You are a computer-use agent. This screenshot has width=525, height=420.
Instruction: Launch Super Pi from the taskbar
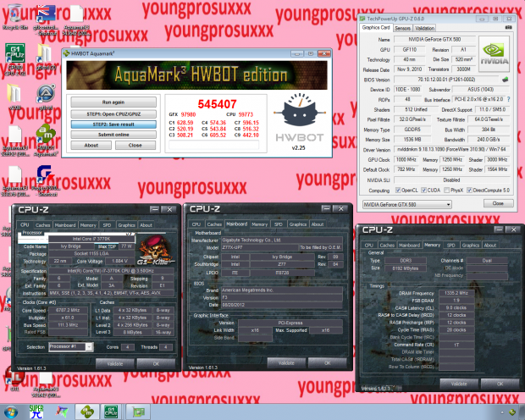36,412
